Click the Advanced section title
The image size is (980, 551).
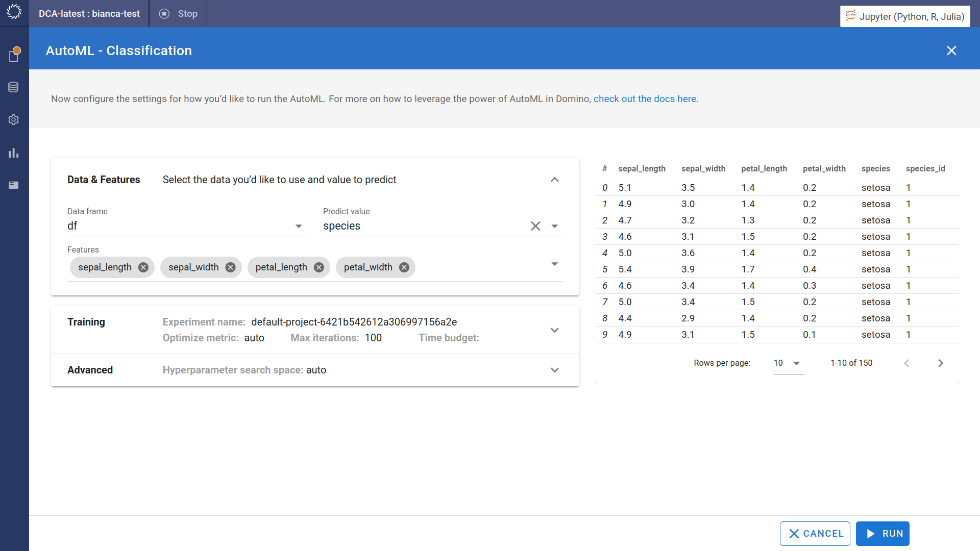point(90,370)
